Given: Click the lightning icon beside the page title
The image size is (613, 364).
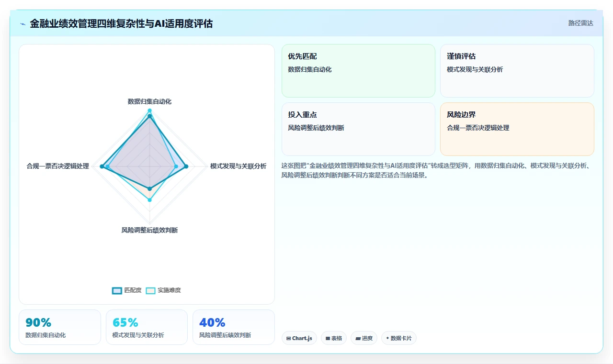Looking at the screenshot, I should click(23, 23).
